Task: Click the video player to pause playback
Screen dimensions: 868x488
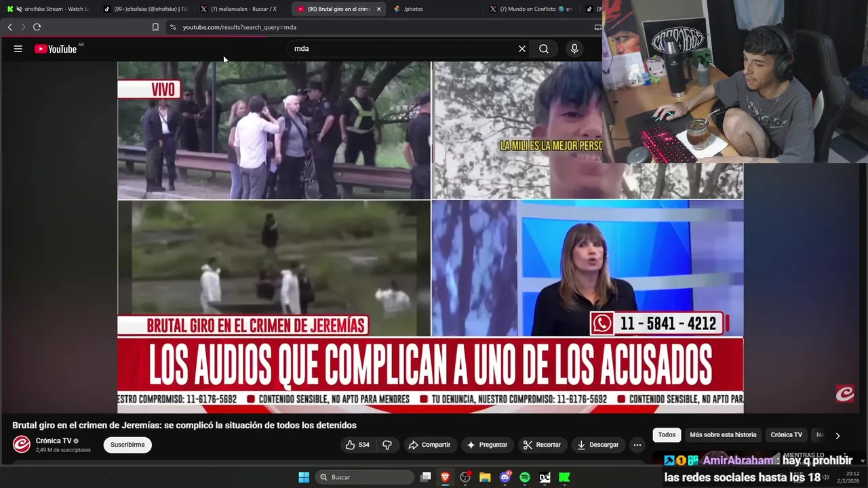Action: coord(430,237)
